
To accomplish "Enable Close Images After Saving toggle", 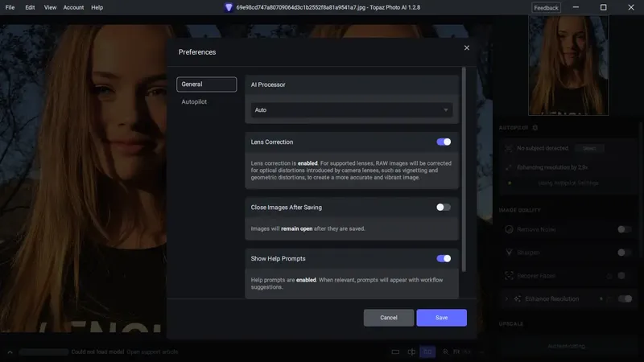I will coord(444,208).
